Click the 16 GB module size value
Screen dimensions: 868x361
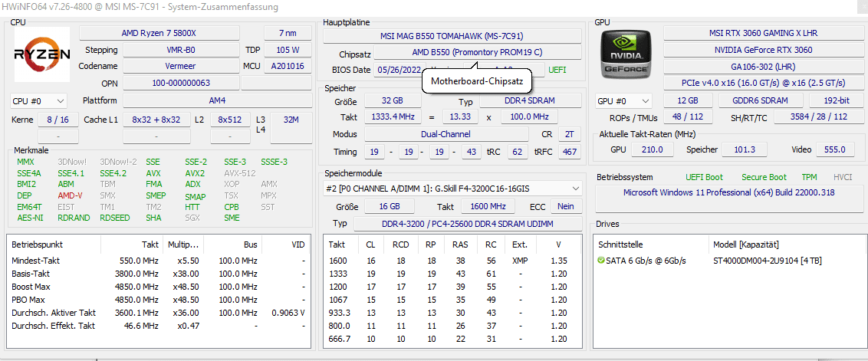coord(390,206)
